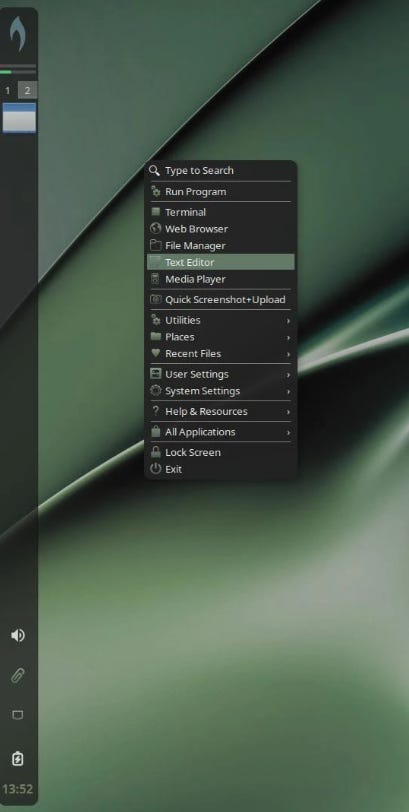Click the paperclip icon in the panel
The width and height of the screenshot is (409, 812).
(18, 675)
